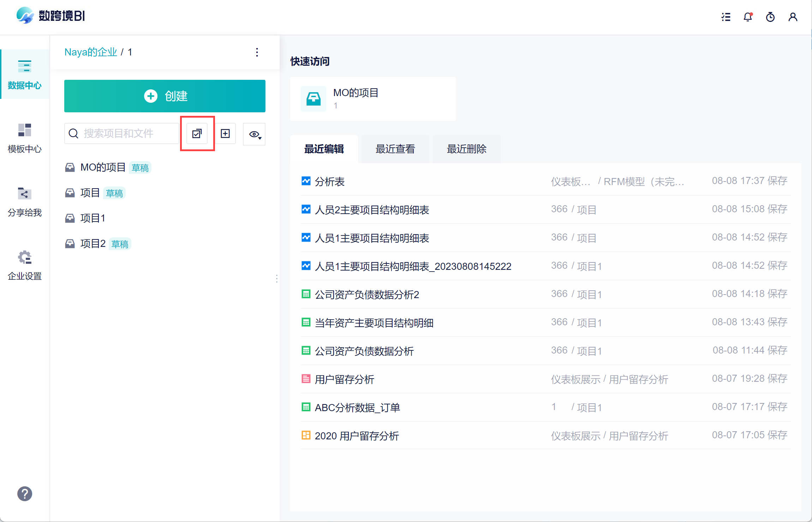
Task: Click the panel resize handle dots
Action: click(x=277, y=279)
